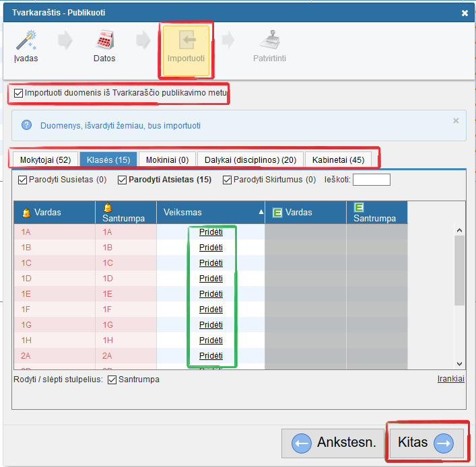This screenshot has width=476, height=467.
Task: Switch to the Mokytojai (52) tab
Action: coord(45,159)
